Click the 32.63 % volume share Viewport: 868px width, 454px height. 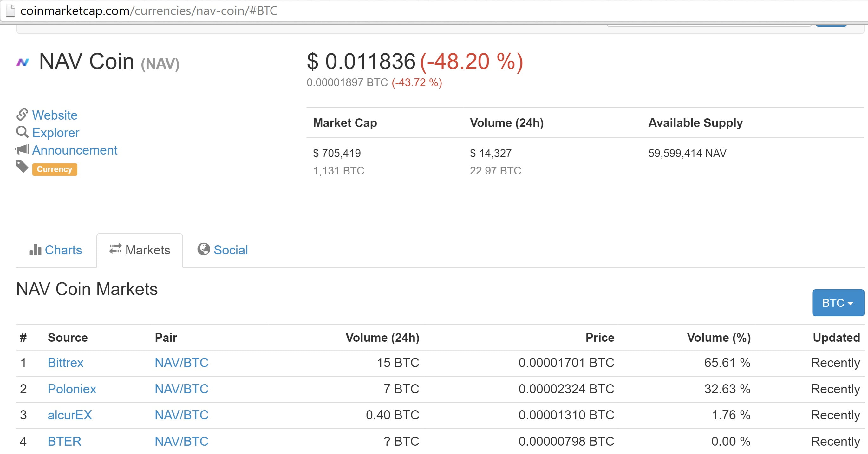click(x=727, y=389)
